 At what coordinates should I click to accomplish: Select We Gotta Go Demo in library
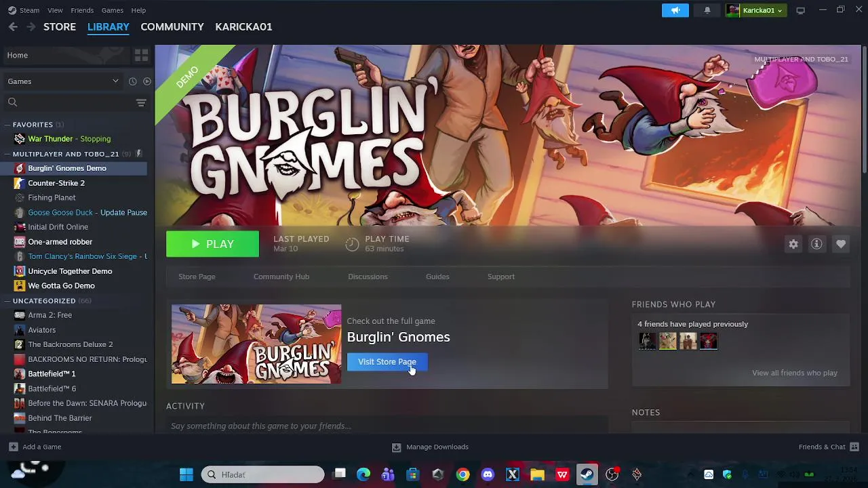pyautogui.click(x=75, y=286)
